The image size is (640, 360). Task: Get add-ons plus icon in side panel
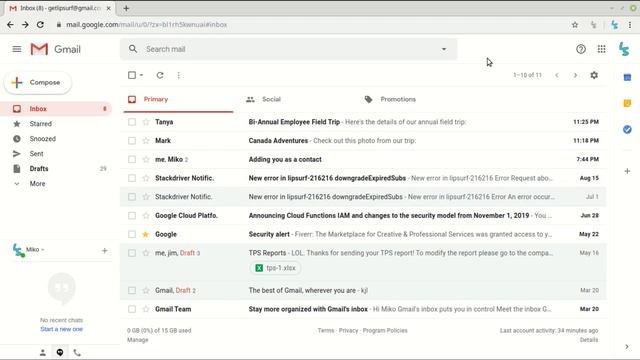click(627, 171)
